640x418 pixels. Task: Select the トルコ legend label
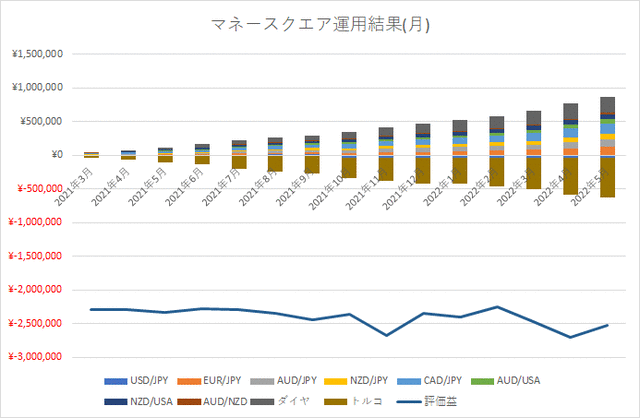click(367, 401)
